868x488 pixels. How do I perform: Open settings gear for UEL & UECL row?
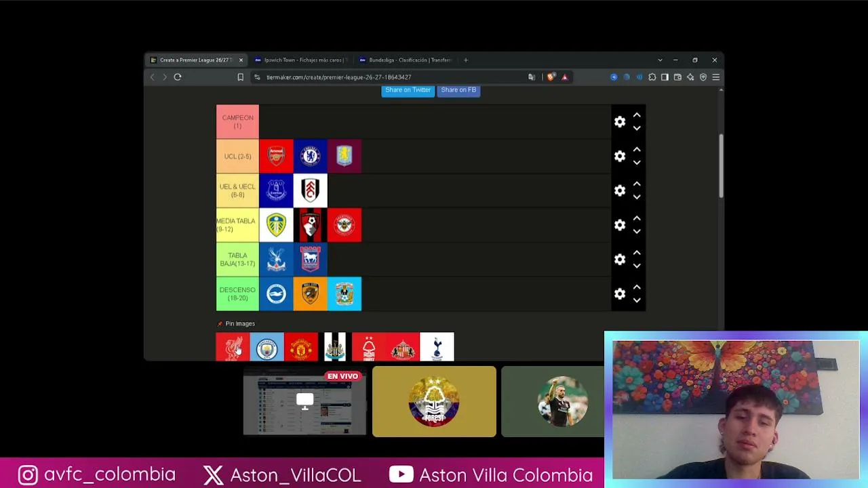coord(620,190)
